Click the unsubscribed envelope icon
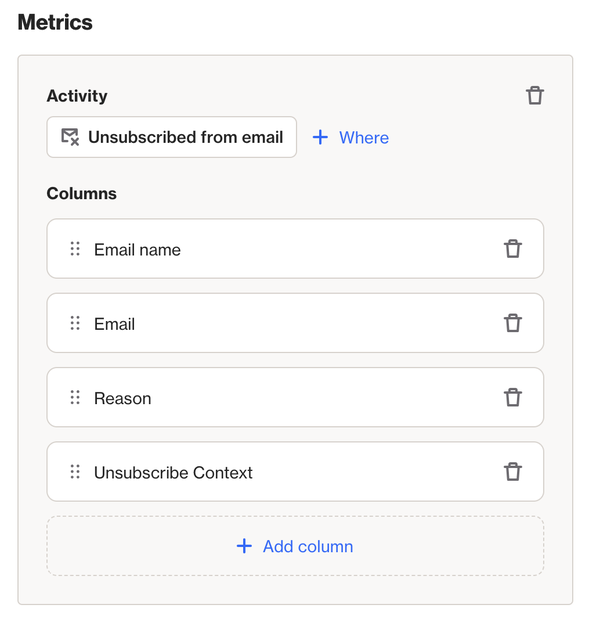 (x=70, y=137)
